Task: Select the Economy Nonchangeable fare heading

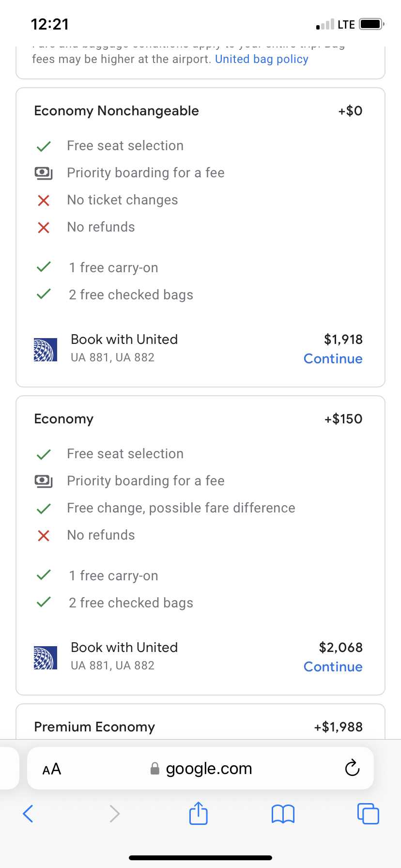Action: [x=116, y=111]
